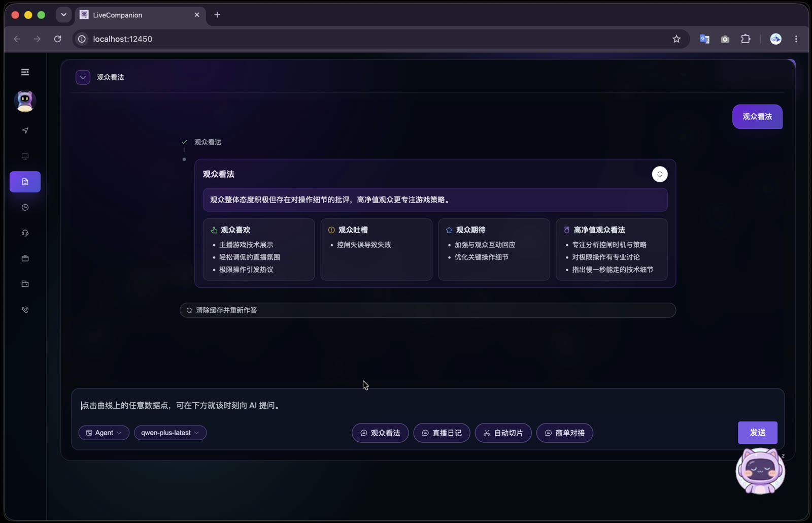The image size is (812, 523).
Task: Open the qwen-plus-latest model dropdown
Action: pyautogui.click(x=170, y=433)
